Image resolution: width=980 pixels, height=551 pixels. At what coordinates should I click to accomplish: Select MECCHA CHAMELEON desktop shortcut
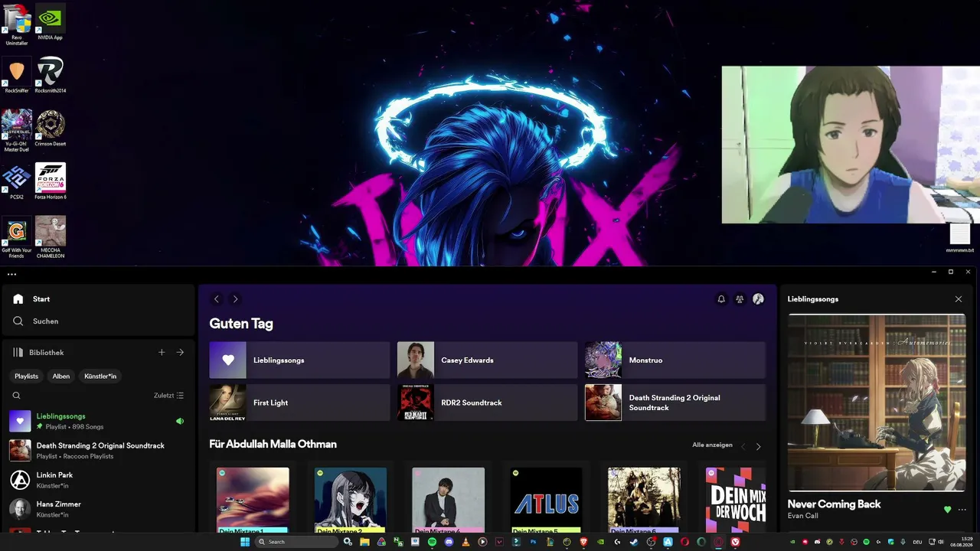tap(51, 237)
